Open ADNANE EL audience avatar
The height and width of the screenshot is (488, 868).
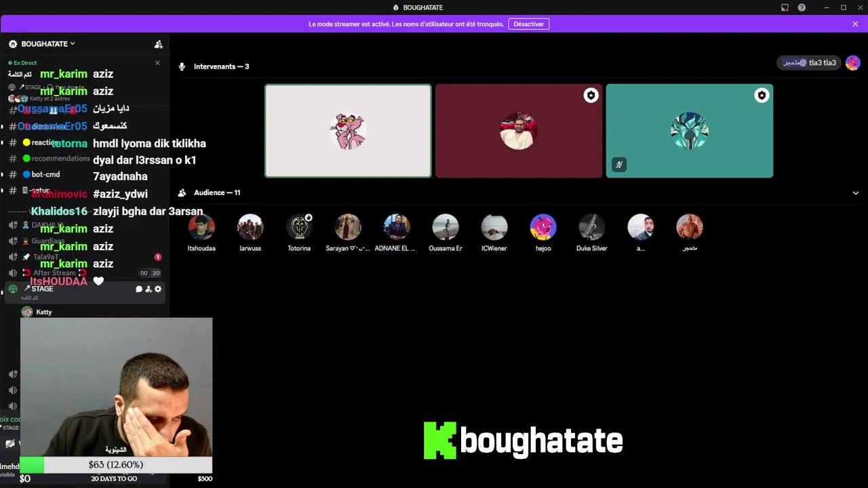tap(397, 228)
